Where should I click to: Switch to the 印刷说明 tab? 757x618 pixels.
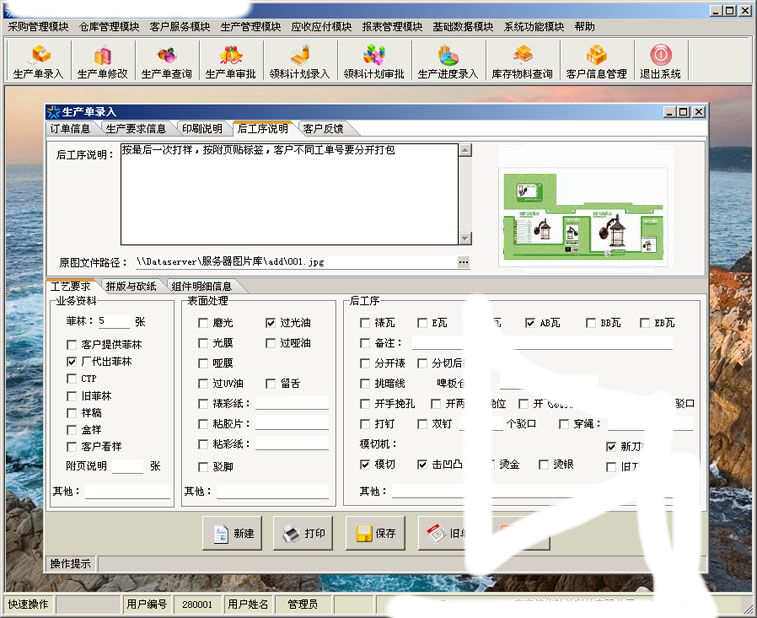click(x=202, y=129)
